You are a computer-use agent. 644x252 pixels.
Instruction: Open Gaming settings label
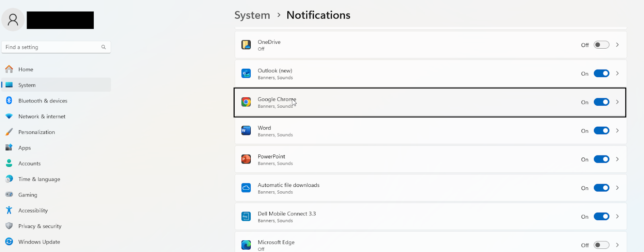28,195
